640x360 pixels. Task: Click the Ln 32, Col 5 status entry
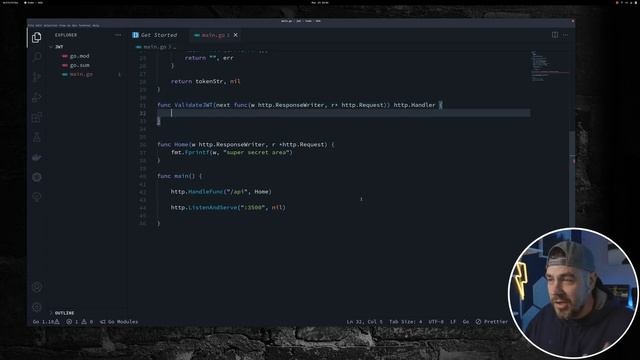(364, 322)
